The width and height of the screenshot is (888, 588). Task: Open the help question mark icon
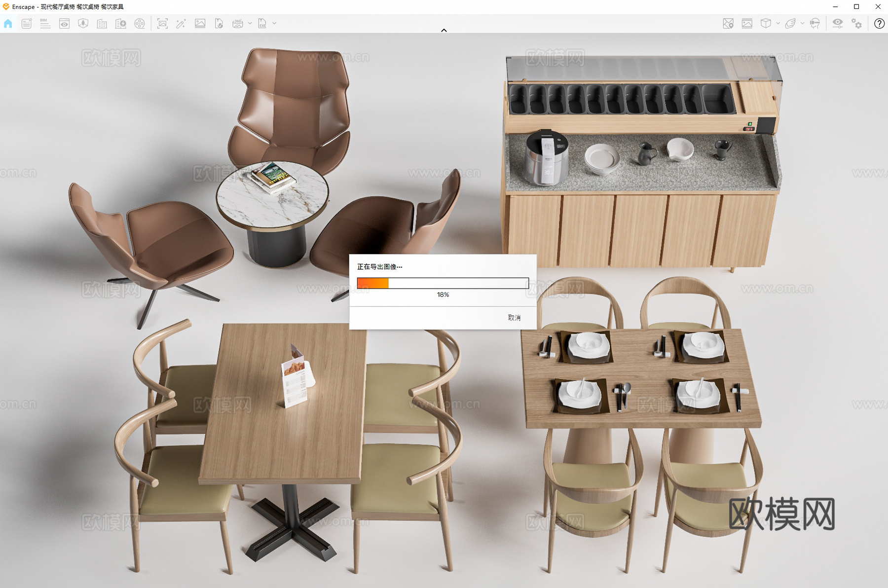tap(879, 24)
